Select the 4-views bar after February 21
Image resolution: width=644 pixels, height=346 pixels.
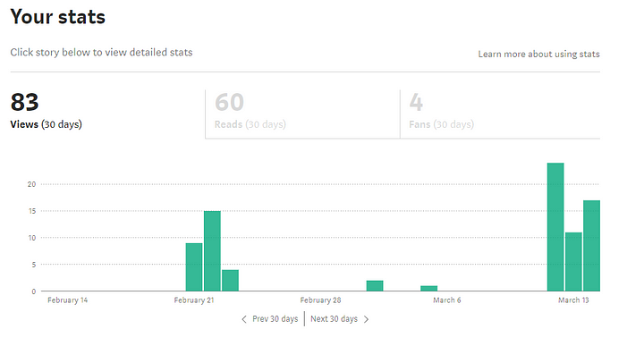[230, 281]
